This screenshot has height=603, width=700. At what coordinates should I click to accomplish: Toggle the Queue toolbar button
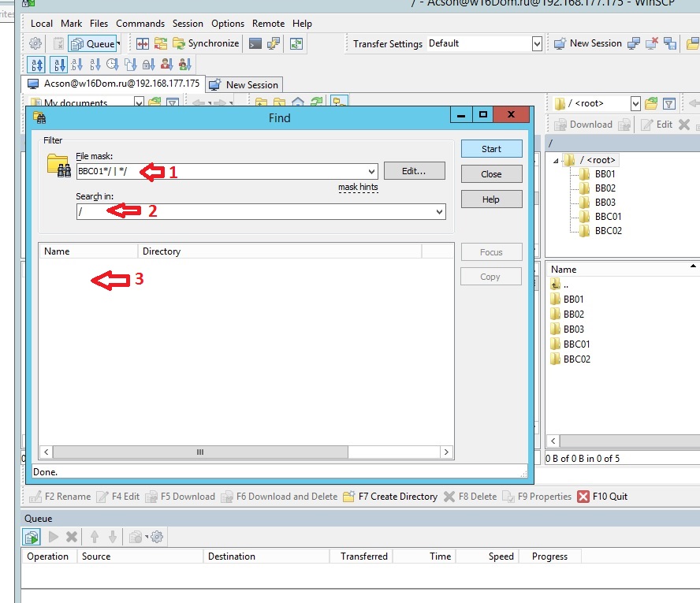click(x=92, y=44)
